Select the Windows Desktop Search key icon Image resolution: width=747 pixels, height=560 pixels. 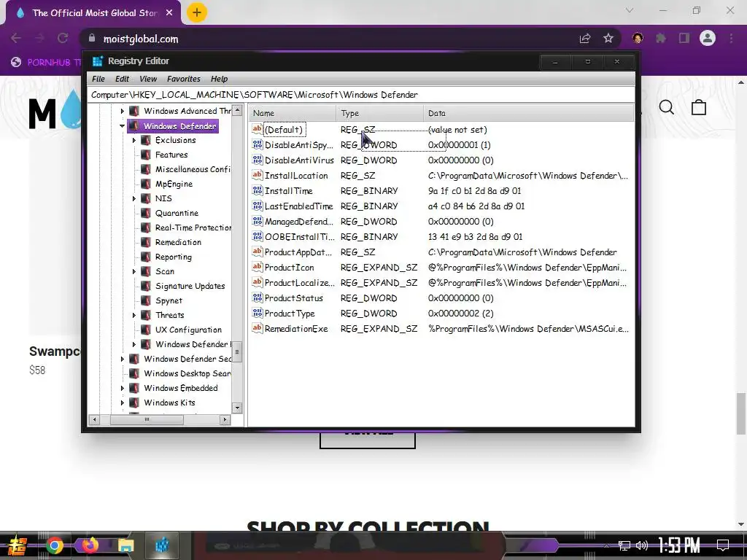(135, 373)
